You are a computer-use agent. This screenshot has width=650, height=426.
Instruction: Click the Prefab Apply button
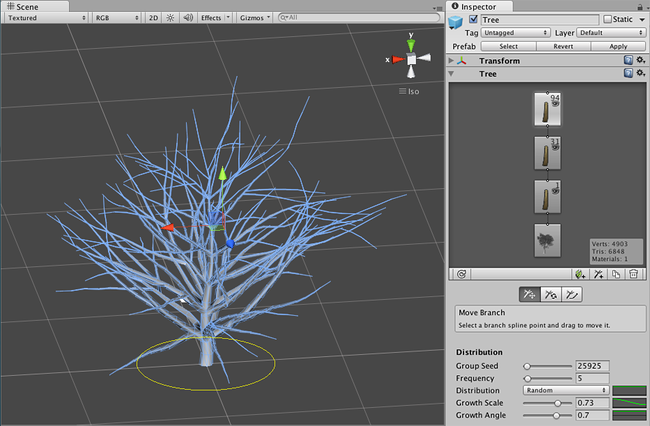(x=618, y=46)
